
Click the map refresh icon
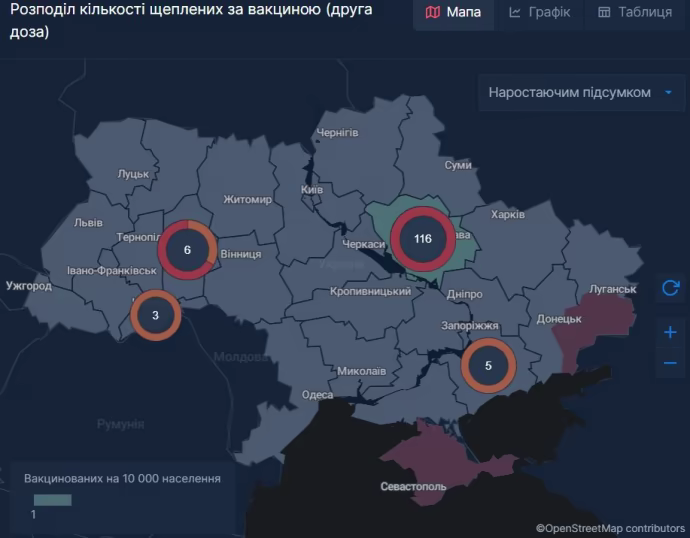pyautogui.click(x=670, y=289)
